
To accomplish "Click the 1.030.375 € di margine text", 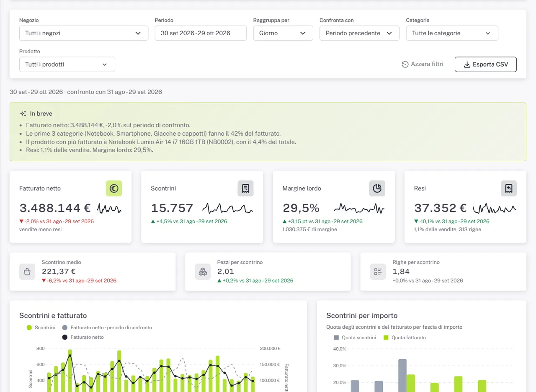I will [x=310, y=230].
